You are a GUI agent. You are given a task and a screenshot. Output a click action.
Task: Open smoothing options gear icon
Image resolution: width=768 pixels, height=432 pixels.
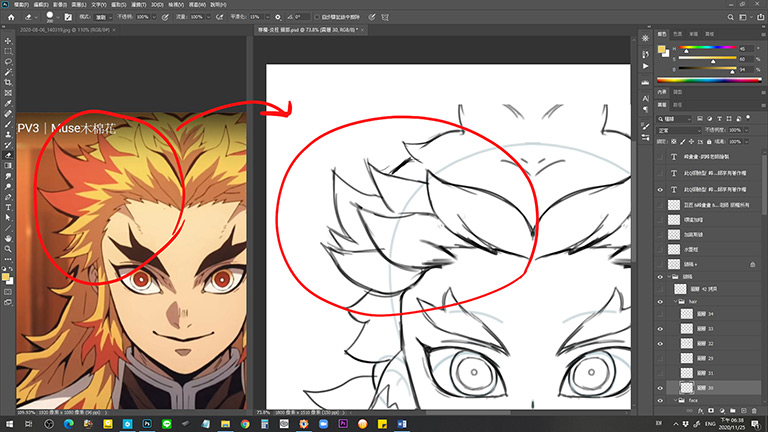278,17
